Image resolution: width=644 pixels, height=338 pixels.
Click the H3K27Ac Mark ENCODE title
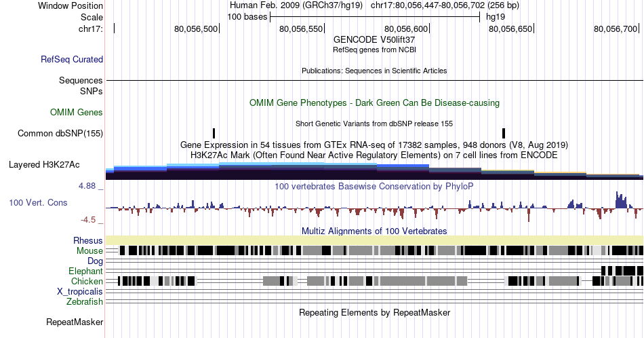coord(374,155)
